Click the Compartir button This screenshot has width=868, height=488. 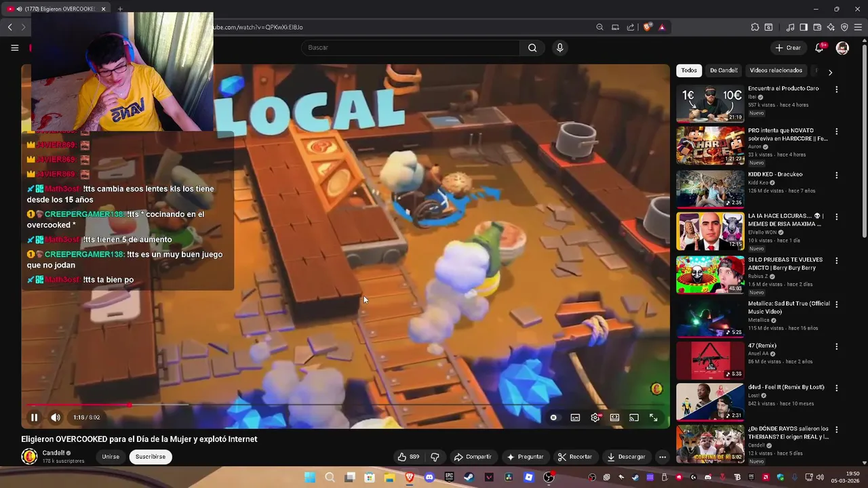tap(473, 457)
